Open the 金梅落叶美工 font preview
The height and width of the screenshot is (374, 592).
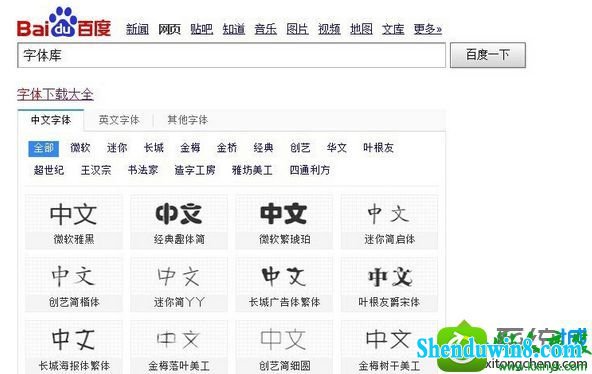[x=179, y=347]
